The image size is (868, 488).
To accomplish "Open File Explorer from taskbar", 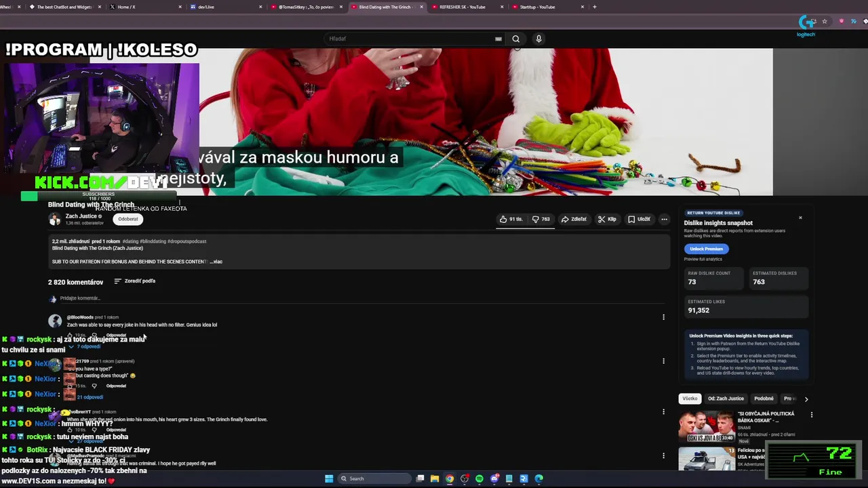I will pyautogui.click(x=435, y=479).
